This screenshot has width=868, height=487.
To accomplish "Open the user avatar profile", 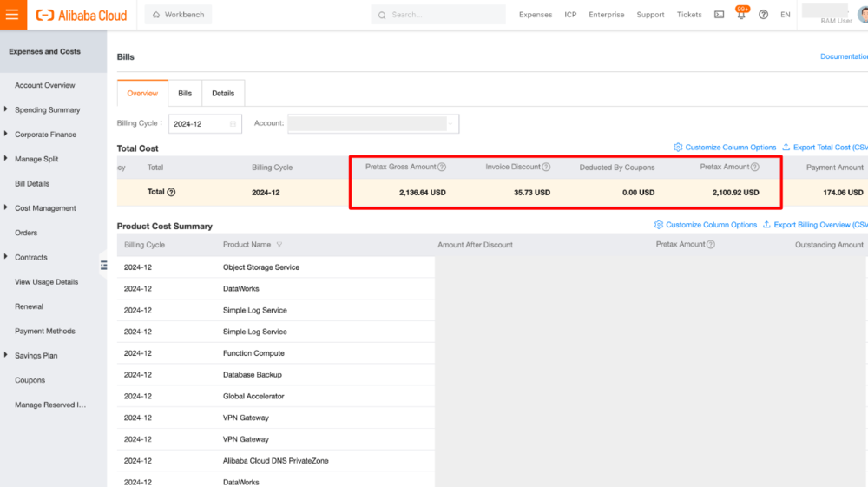I will 863,15.
